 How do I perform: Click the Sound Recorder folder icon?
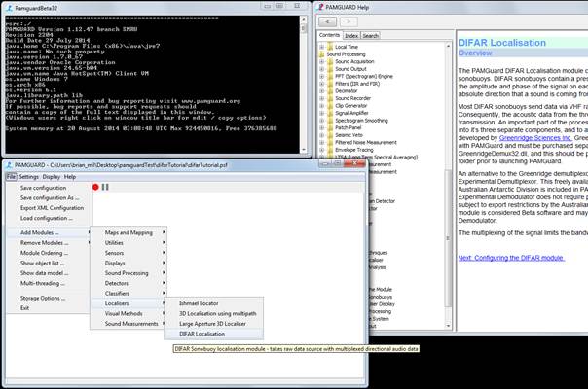point(330,98)
